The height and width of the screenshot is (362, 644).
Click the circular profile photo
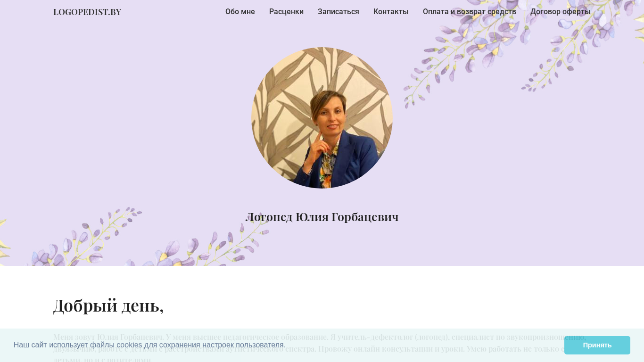pos(322,118)
